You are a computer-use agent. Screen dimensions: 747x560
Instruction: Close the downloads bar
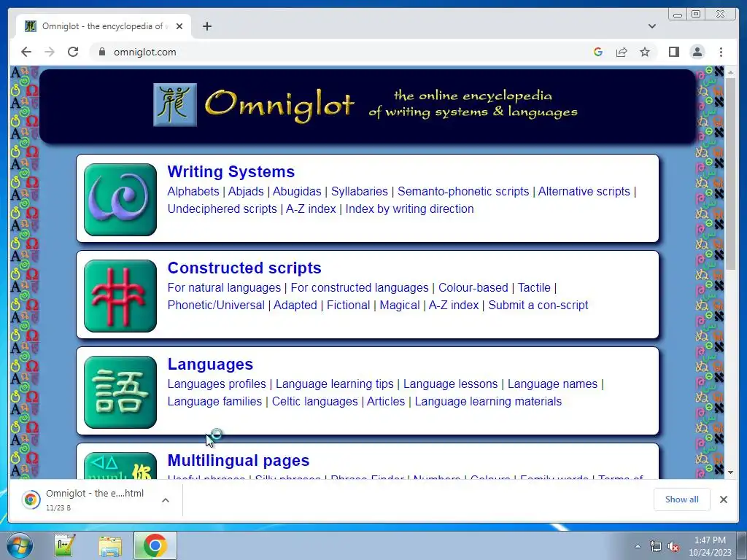click(723, 499)
